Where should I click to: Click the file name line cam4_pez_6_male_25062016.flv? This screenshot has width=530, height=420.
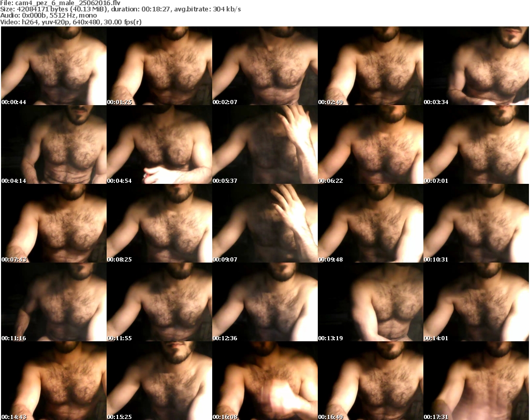pyautogui.click(x=60, y=3)
